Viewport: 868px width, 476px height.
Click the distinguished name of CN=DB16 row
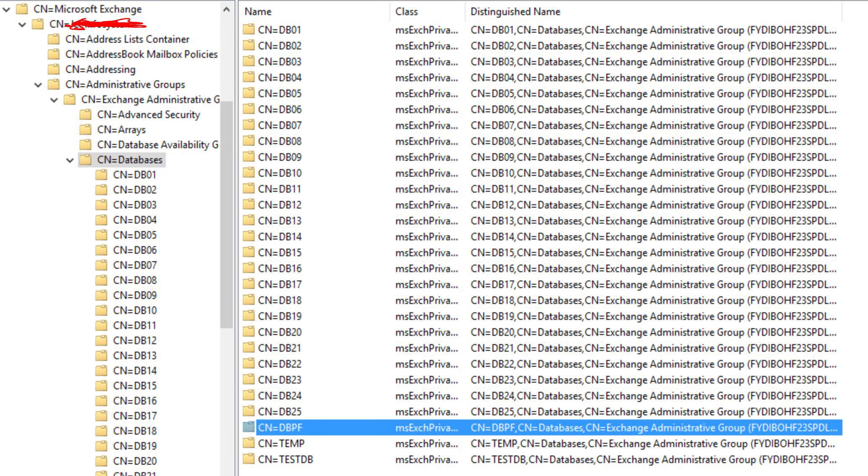pyautogui.click(x=653, y=268)
